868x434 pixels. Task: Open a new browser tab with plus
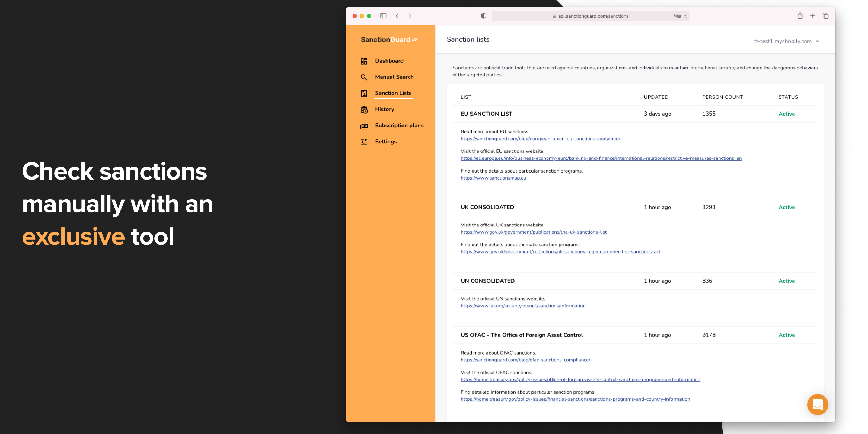click(x=812, y=16)
